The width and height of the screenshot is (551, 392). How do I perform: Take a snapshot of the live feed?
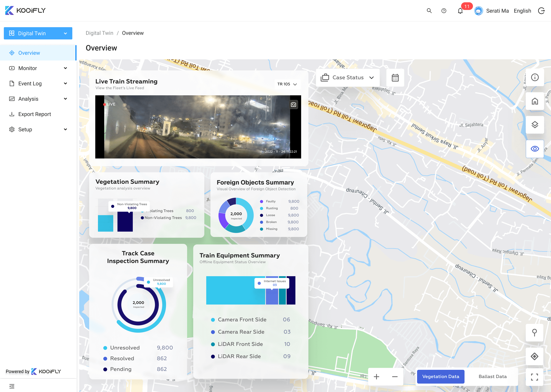294,105
